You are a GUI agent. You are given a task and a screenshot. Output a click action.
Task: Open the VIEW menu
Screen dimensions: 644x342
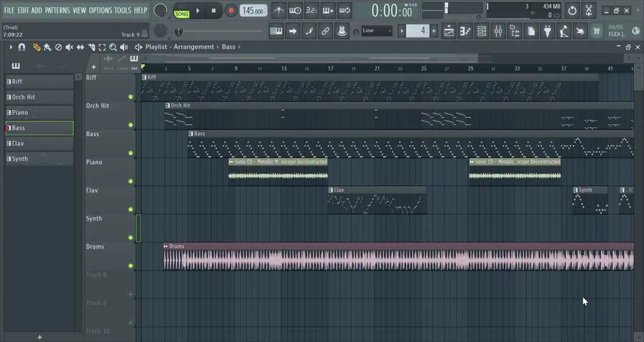[x=79, y=10]
